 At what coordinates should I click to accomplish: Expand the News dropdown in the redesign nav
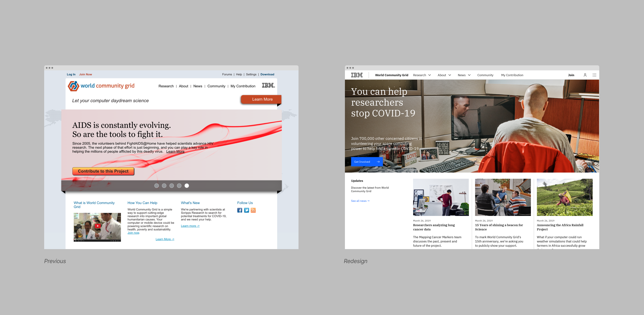464,75
